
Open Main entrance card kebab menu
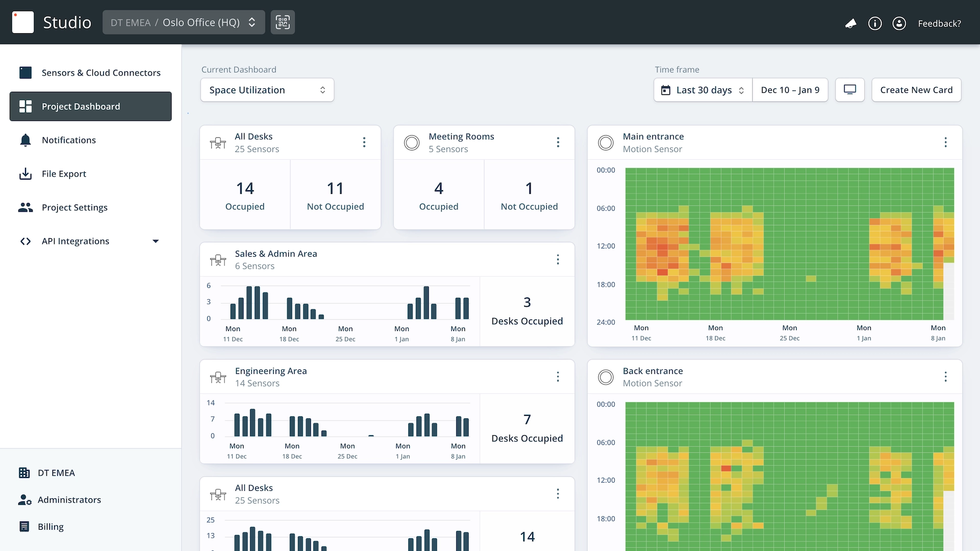click(x=945, y=142)
